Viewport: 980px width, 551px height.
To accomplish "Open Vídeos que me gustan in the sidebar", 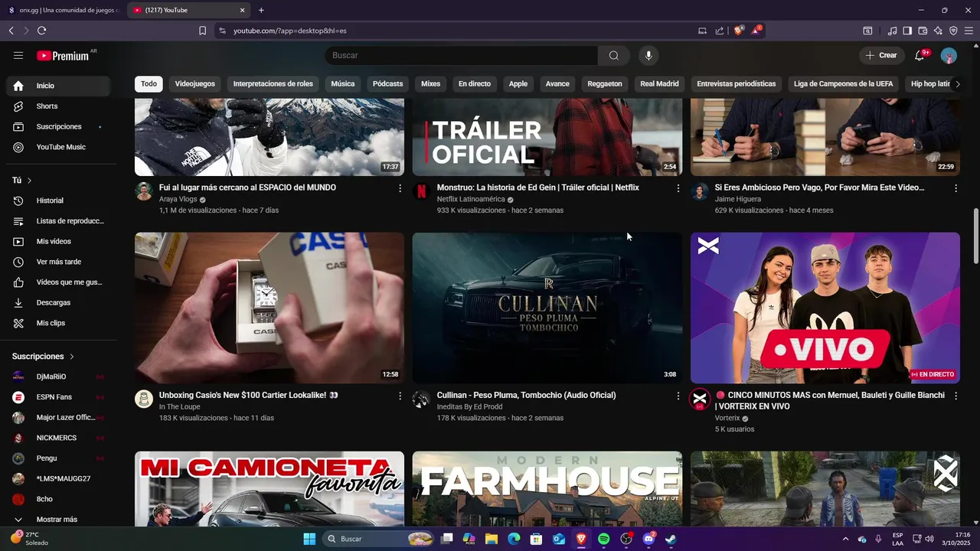I will click(x=58, y=282).
